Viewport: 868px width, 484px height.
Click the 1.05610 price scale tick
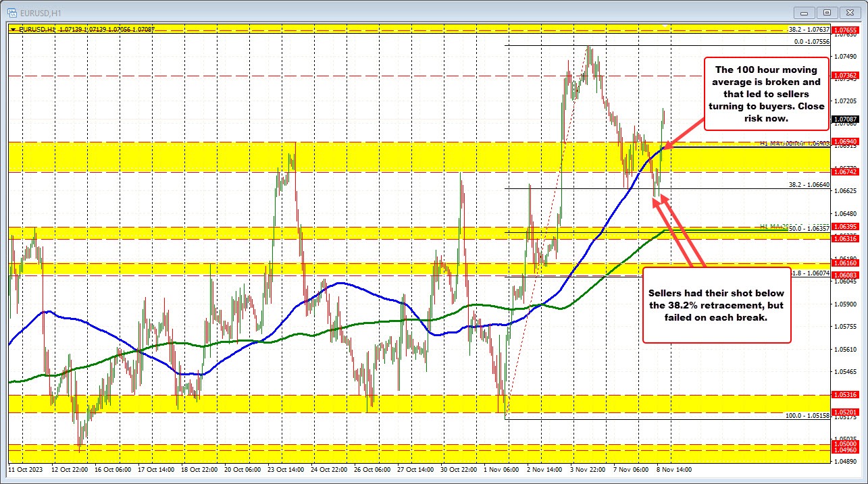[846, 349]
